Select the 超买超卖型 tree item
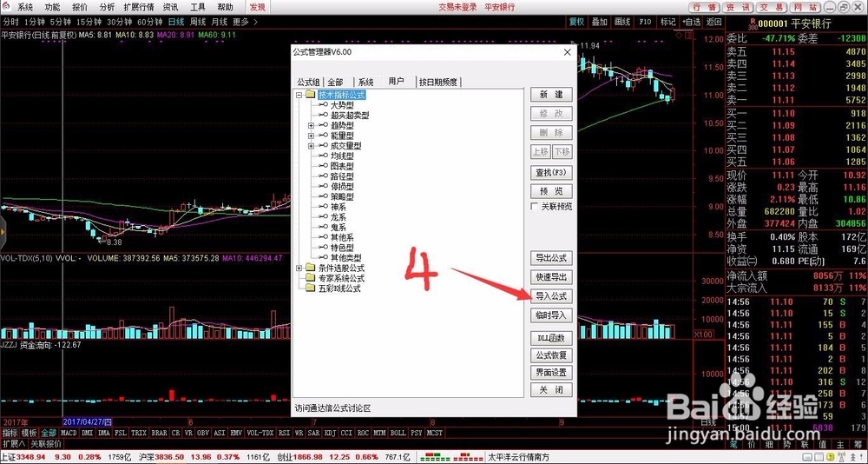Screen dimensions: 868x464 (350, 116)
